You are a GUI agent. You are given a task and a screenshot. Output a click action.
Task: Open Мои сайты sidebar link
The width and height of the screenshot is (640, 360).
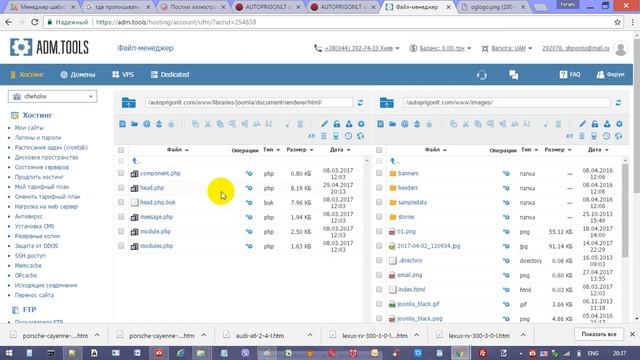(29, 128)
